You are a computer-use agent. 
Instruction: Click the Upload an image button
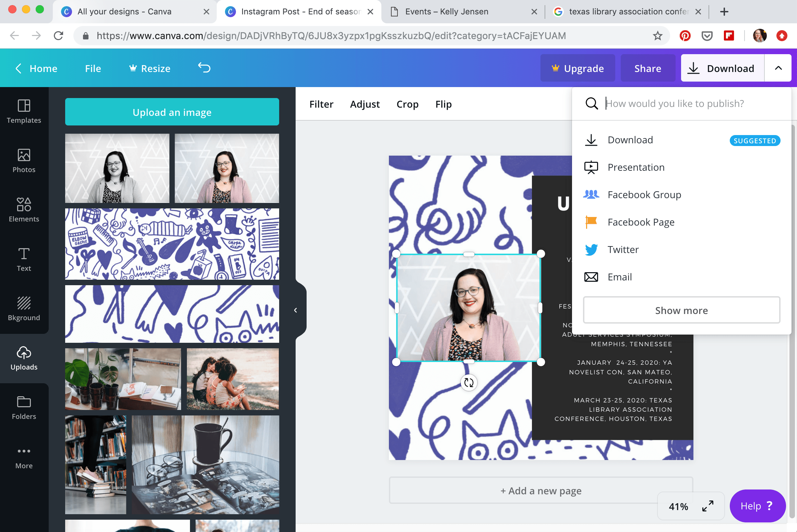point(172,112)
